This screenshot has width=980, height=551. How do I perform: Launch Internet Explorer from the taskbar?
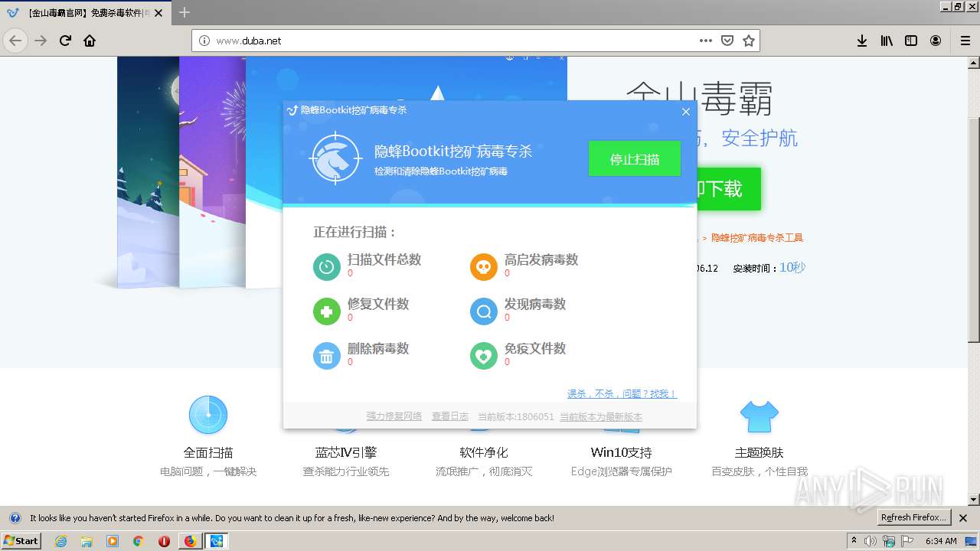tap(60, 541)
